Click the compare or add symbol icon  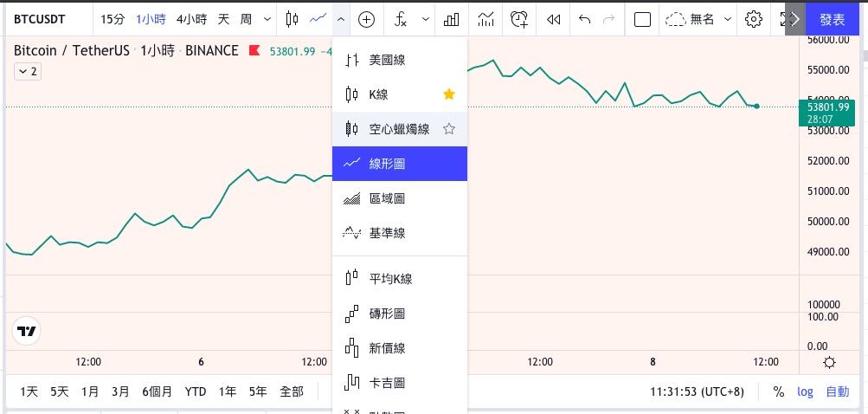pos(366,19)
